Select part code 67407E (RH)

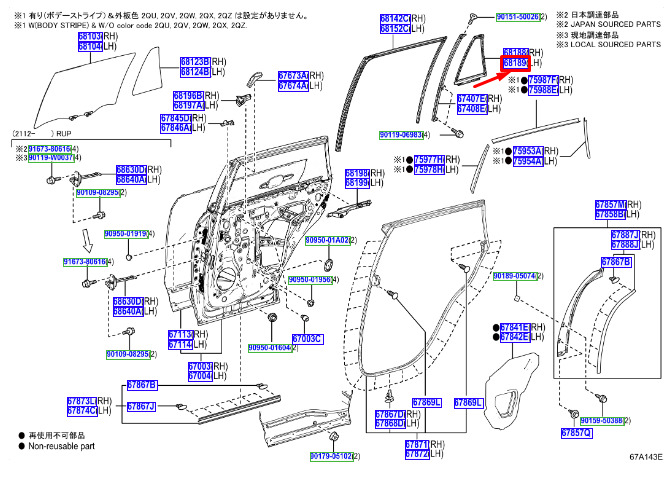(x=472, y=99)
